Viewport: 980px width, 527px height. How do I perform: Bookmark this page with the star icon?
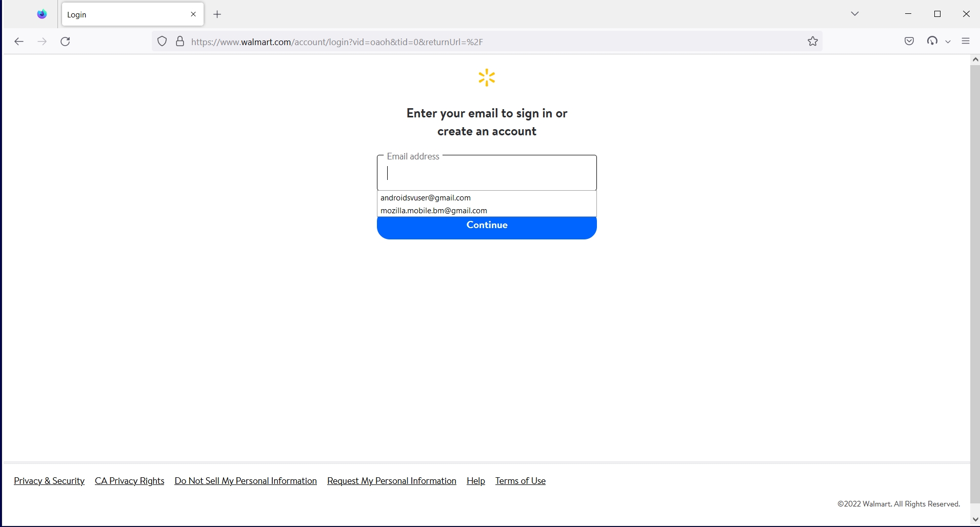pos(812,42)
